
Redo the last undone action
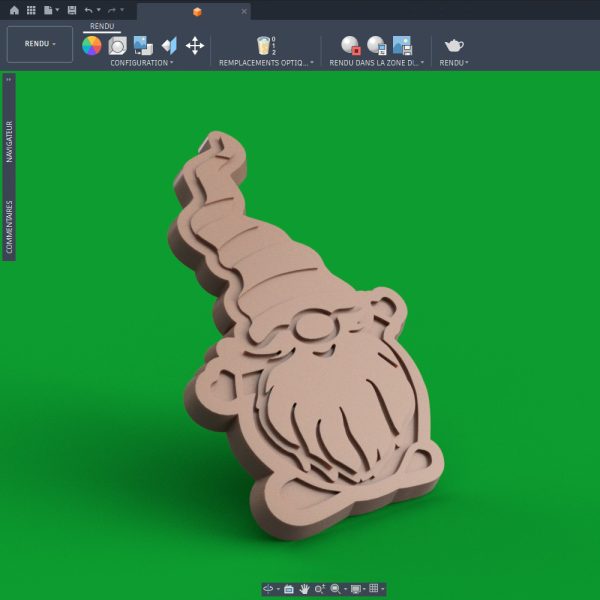tap(112, 10)
